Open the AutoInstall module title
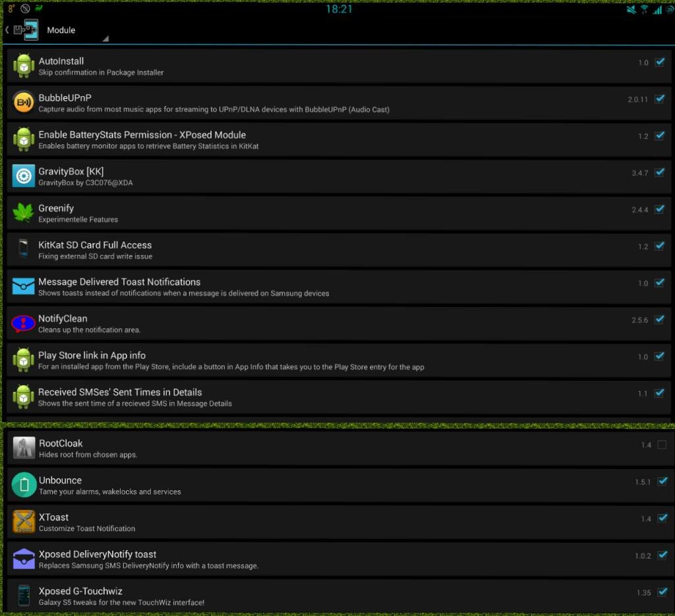Screen dimensions: 675x616 [x=61, y=61]
